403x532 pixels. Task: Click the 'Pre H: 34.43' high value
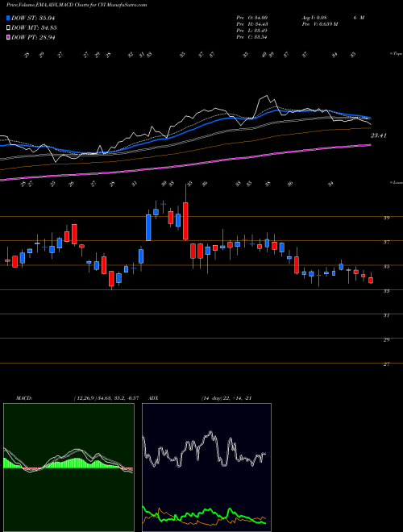coord(251,24)
